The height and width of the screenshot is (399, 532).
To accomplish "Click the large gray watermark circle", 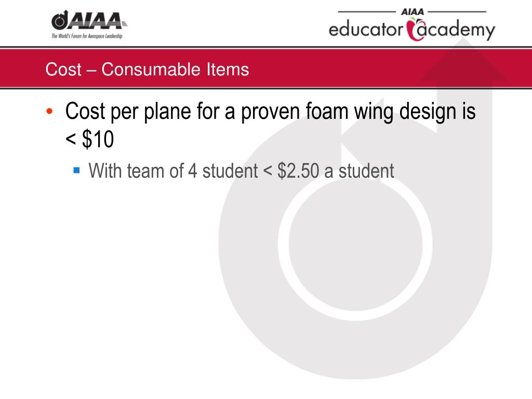I will pos(355,244).
